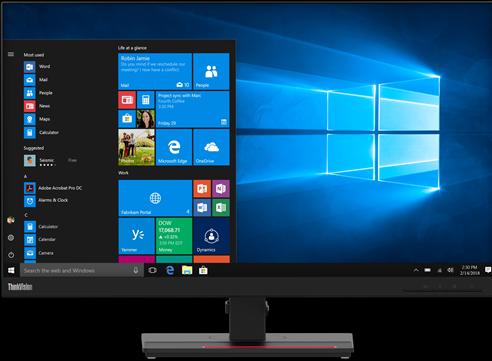This screenshot has height=361, width=492.
Task: Open the PowerPoint tile
Action: click(202, 189)
